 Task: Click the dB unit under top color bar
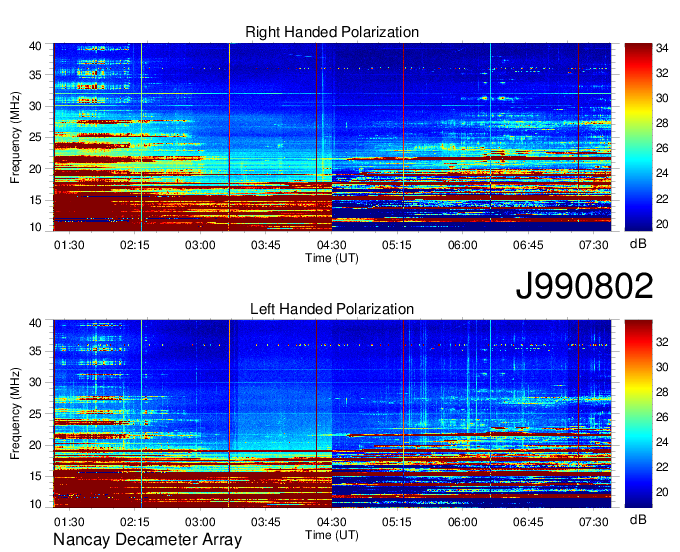pyautogui.click(x=638, y=244)
